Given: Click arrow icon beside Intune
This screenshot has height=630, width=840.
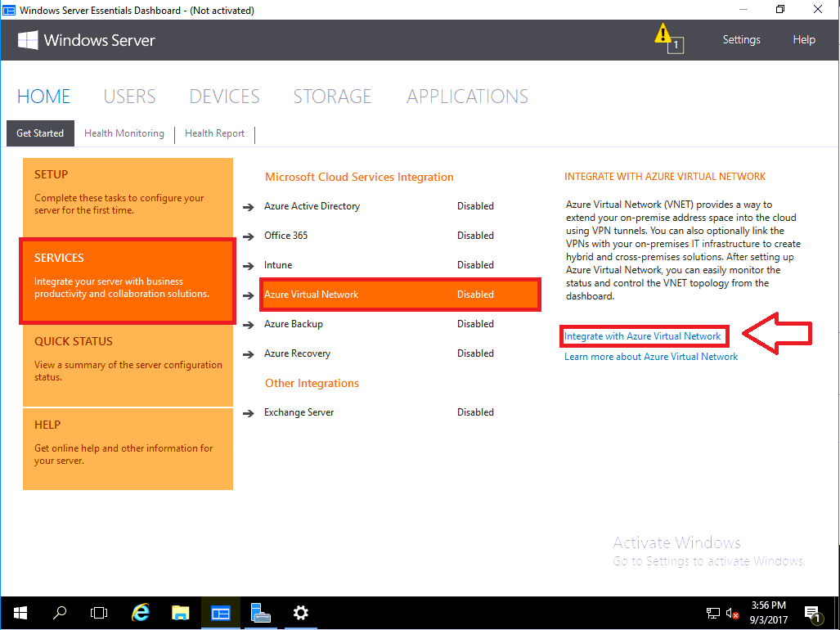Looking at the screenshot, I should [248, 266].
